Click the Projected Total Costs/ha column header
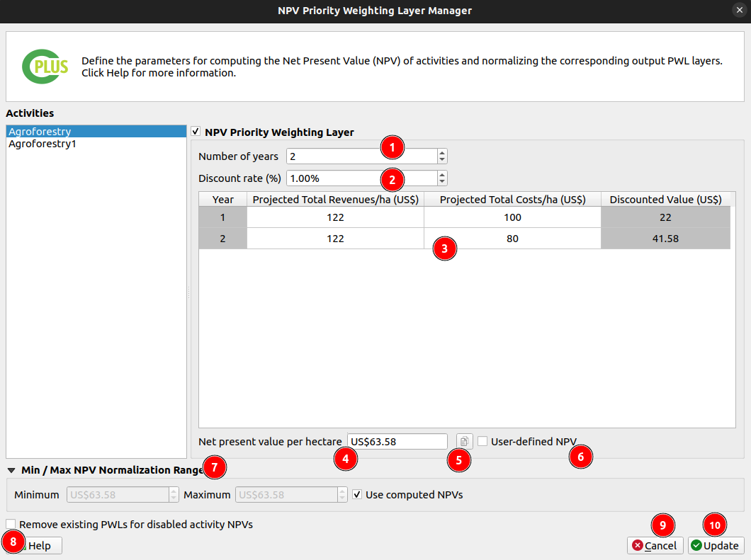The width and height of the screenshot is (751, 560). pyautogui.click(x=512, y=200)
